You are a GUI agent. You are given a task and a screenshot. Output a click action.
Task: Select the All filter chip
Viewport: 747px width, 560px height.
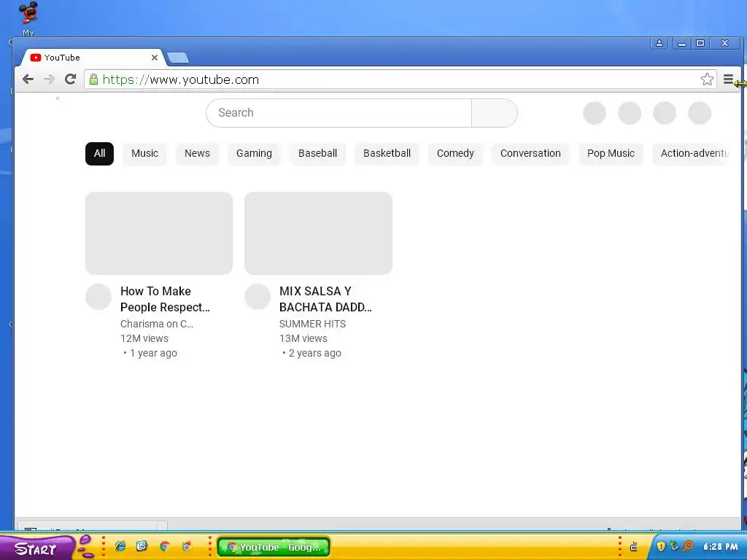[99, 153]
